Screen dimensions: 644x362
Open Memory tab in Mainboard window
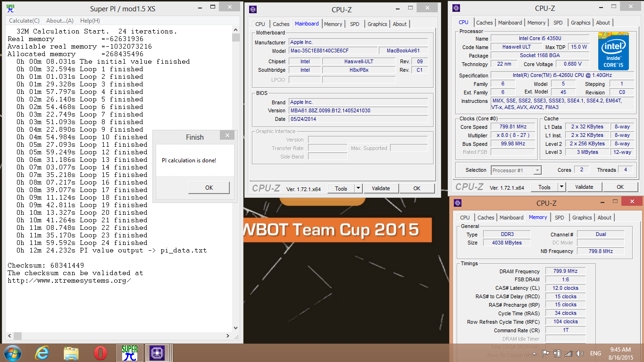pos(333,24)
